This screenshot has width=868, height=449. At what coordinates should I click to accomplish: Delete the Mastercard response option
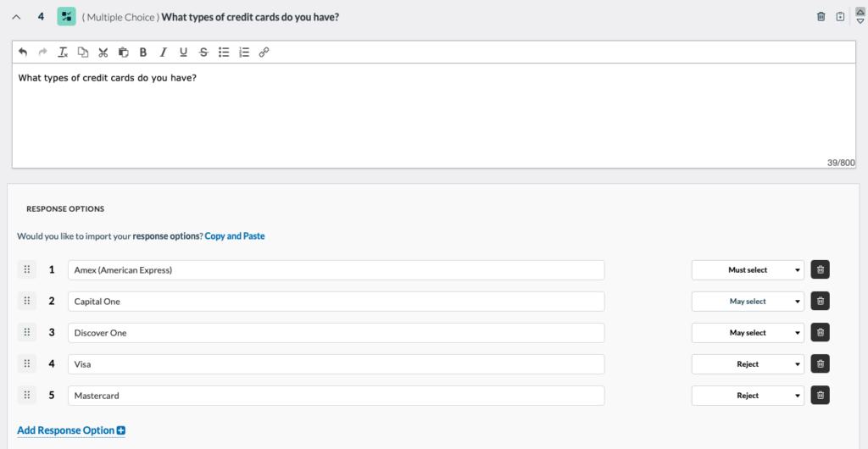[x=821, y=396]
